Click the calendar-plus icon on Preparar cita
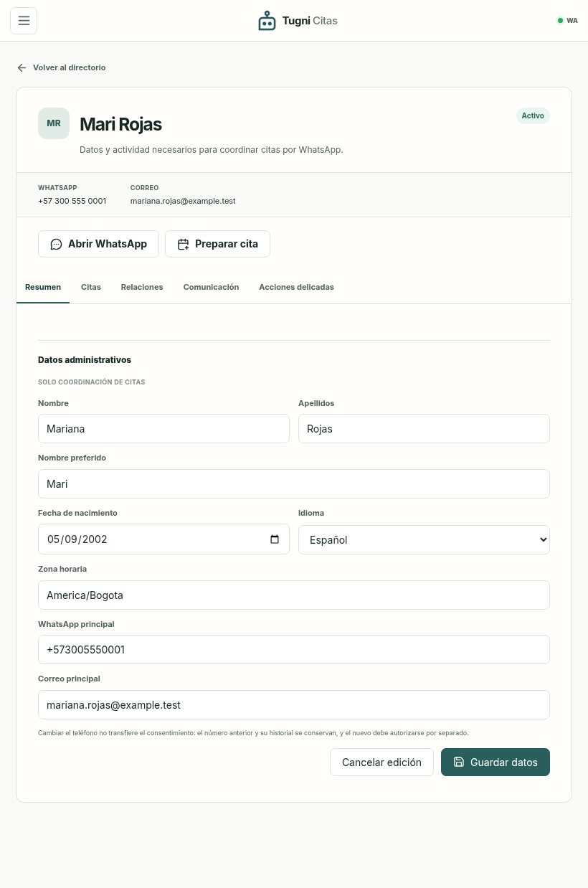The height and width of the screenshot is (888, 588). [x=183, y=244]
